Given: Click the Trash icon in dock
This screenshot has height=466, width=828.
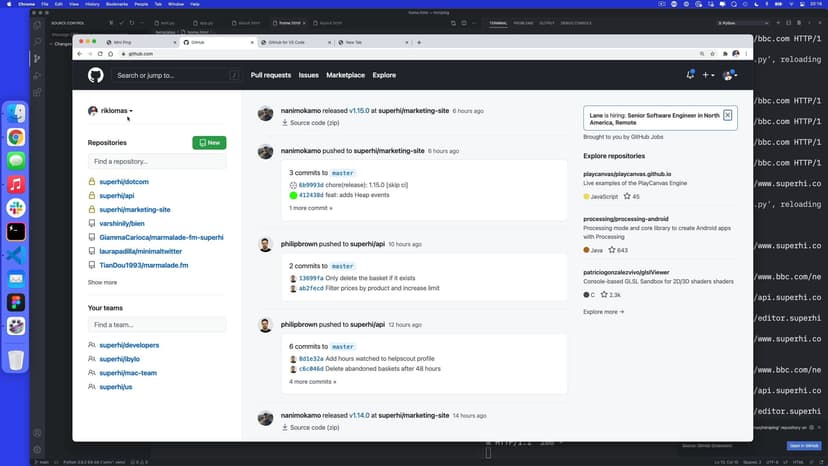Looking at the screenshot, I should click(16, 359).
